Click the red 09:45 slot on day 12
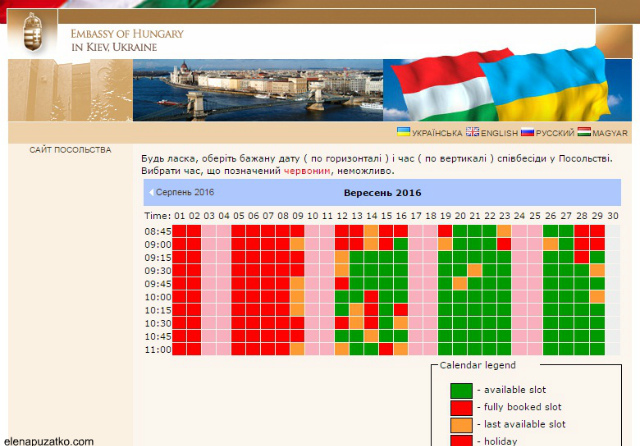This screenshot has width=640, height=446. click(x=342, y=283)
